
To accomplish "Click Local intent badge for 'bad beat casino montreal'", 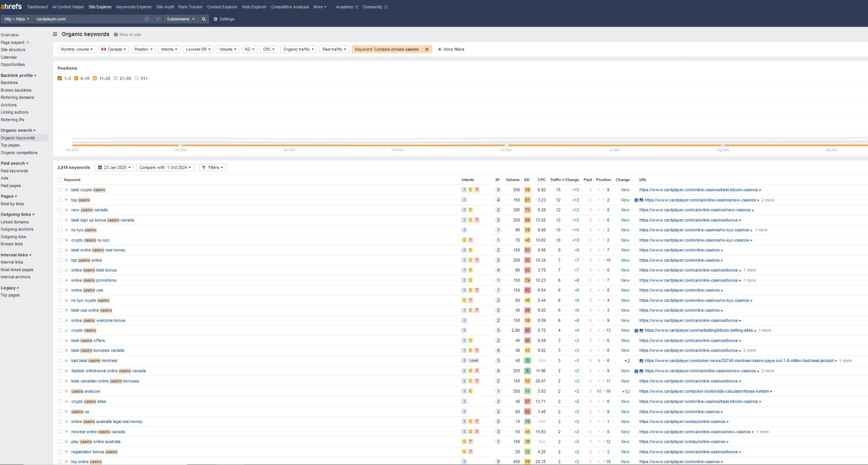I will pyautogui.click(x=473, y=361).
